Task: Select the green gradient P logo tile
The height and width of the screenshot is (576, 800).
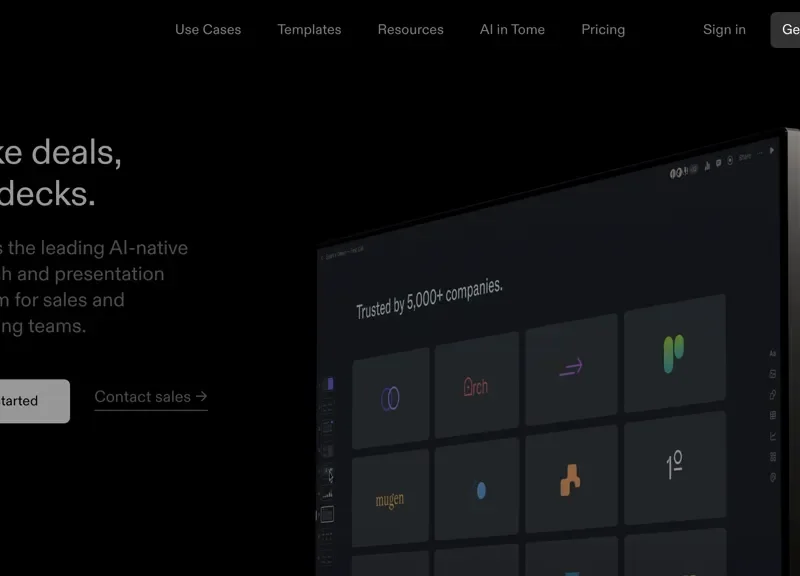Action: click(675, 353)
